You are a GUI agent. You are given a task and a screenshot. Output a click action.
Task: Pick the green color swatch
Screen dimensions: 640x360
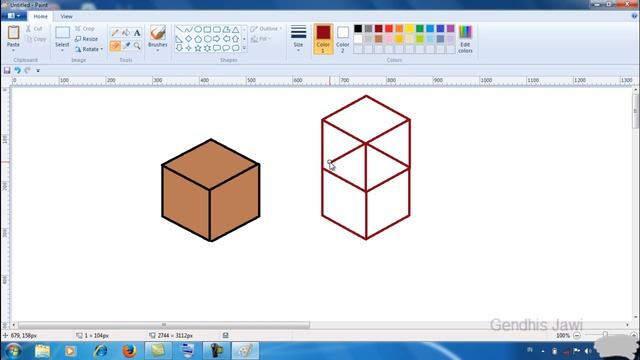tap(420, 29)
